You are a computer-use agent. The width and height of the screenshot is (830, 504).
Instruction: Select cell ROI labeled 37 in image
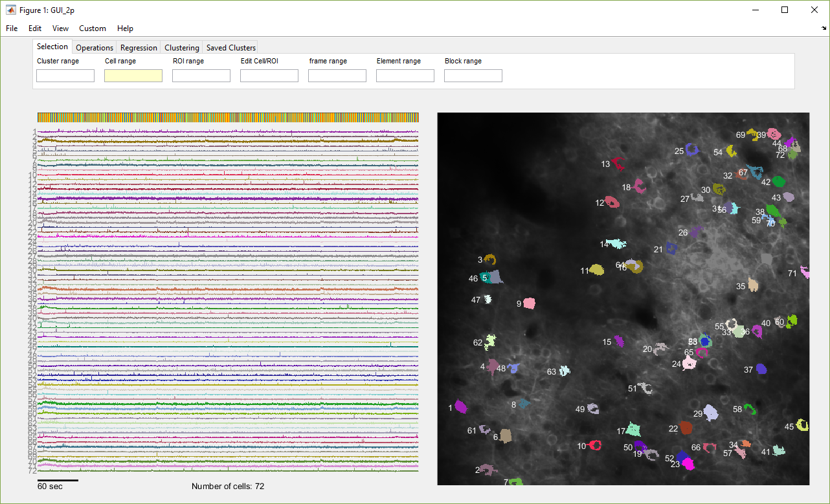click(761, 369)
